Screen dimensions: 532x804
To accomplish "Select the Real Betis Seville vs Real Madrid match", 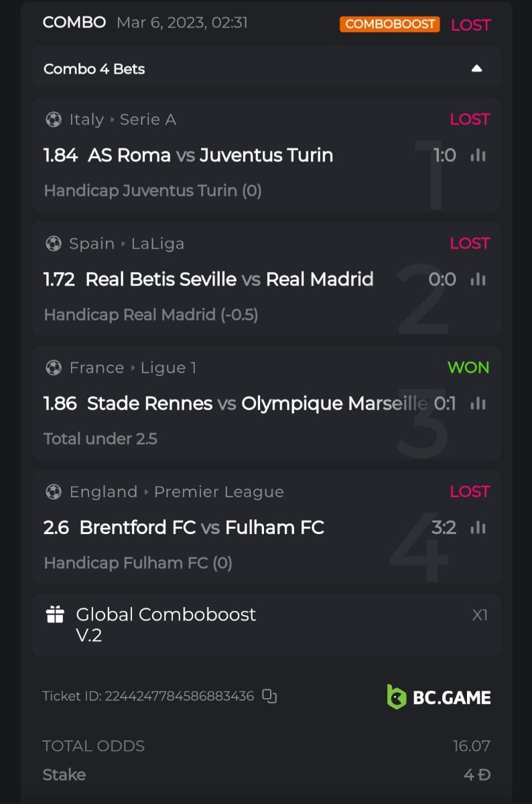I will [x=229, y=279].
